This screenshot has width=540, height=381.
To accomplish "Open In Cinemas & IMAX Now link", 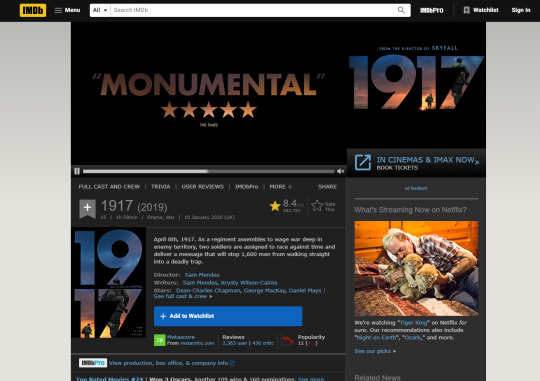I will pyautogui.click(x=427, y=160).
